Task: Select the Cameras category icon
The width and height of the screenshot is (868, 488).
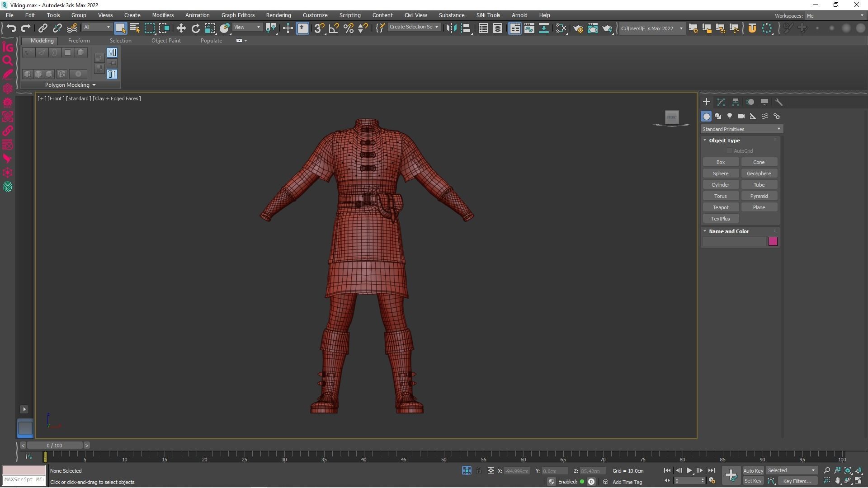Action: tap(741, 116)
